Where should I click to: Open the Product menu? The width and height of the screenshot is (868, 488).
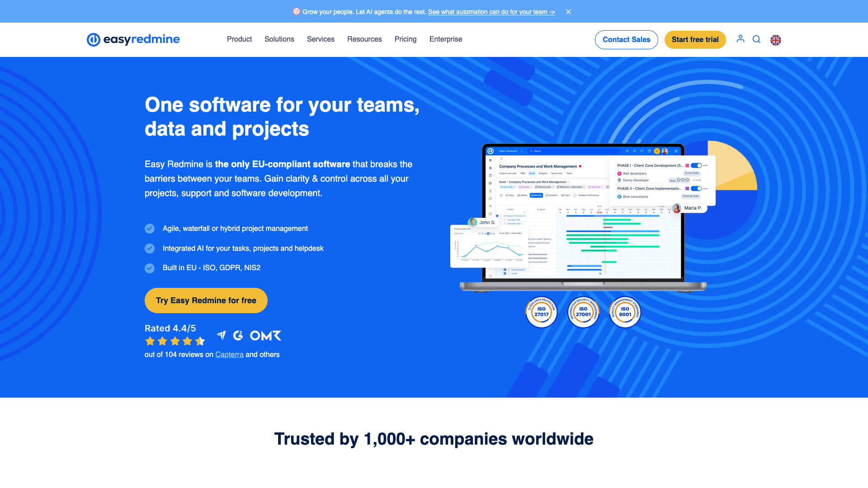tap(239, 39)
